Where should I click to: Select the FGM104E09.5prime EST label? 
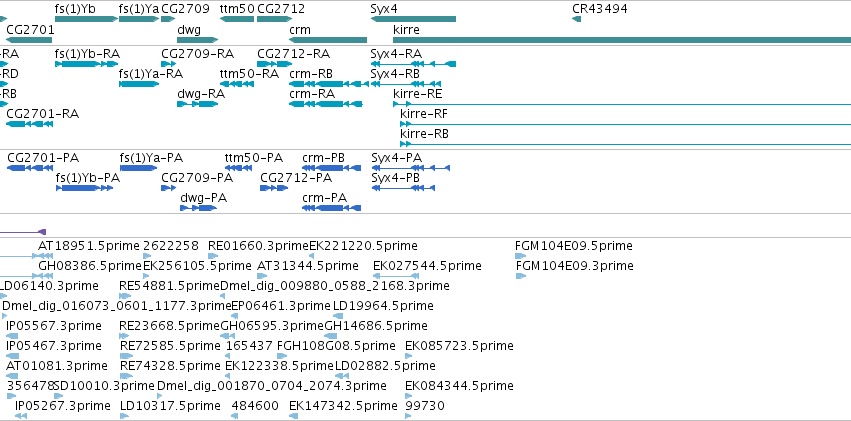[574, 246]
